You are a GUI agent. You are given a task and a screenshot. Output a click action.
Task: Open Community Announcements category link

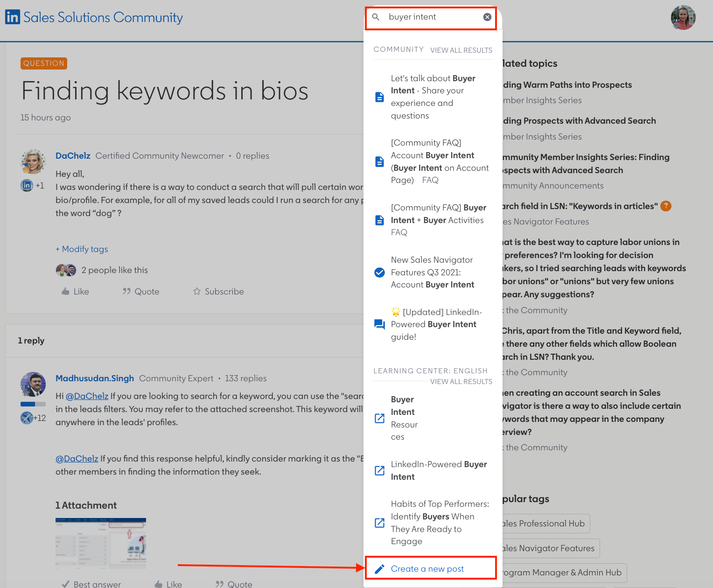click(553, 186)
